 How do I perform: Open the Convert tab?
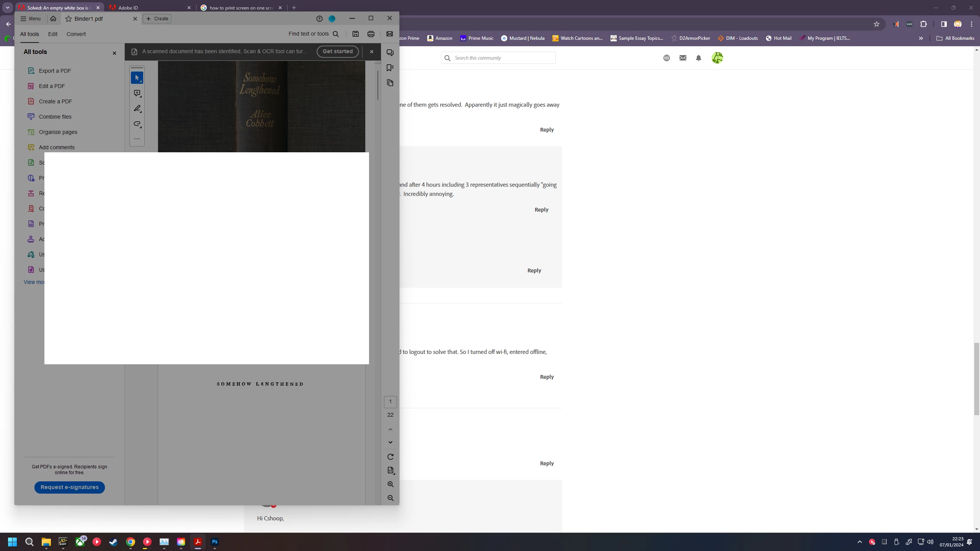click(x=76, y=34)
